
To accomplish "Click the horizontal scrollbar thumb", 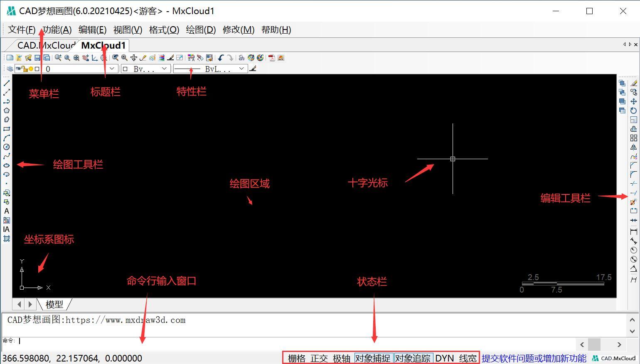I will pos(594,344).
